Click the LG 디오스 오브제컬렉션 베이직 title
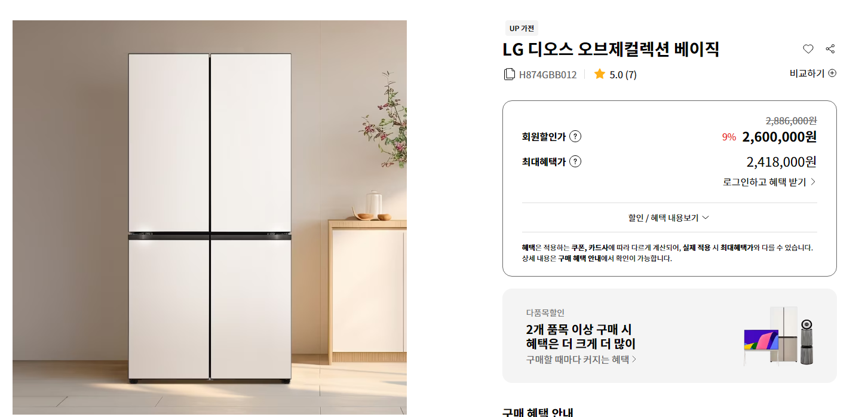Image resolution: width=868 pixels, height=417 pixels. click(x=611, y=49)
